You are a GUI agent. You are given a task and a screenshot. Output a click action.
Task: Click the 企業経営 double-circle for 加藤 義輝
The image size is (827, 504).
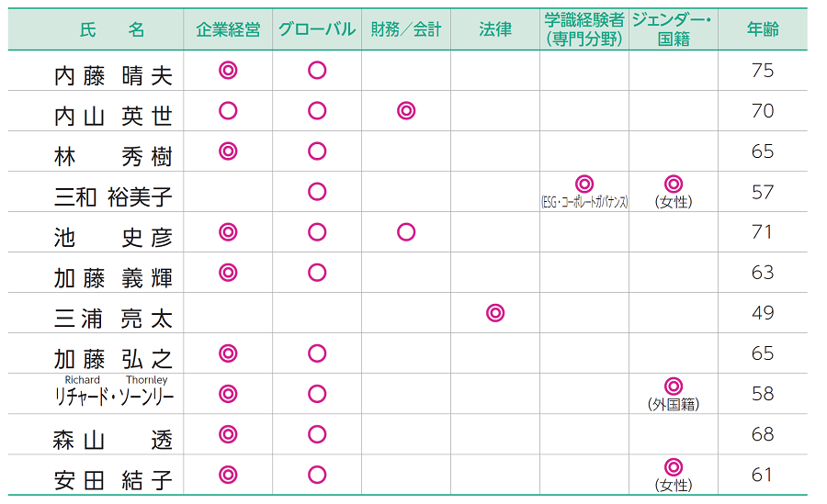click(x=228, y=273)
